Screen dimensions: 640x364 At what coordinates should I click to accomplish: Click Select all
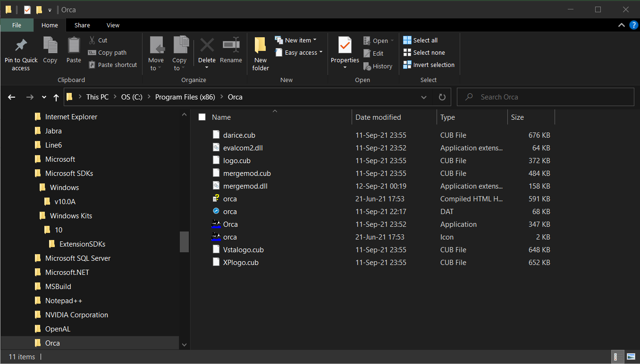click(x=421, y=40)
